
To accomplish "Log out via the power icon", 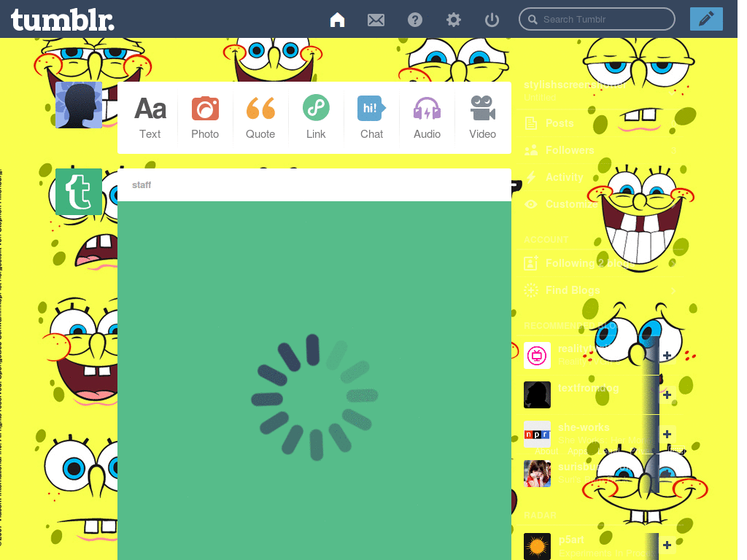I will [492, 20].
